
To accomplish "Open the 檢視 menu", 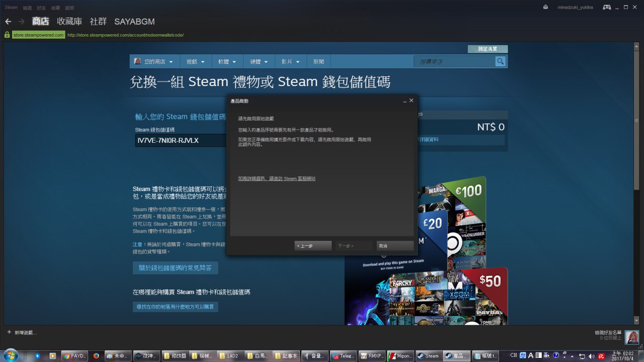I will [27, 8].
